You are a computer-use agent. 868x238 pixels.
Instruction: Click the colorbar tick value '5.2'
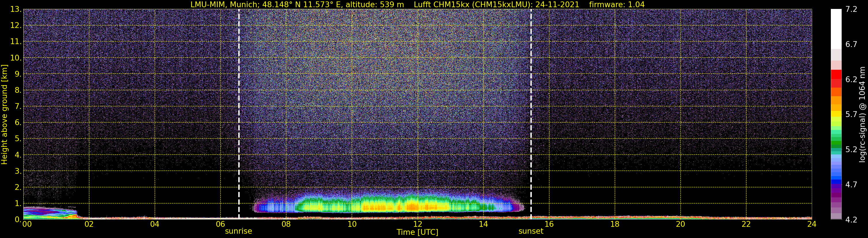click(x=851, y=149)
